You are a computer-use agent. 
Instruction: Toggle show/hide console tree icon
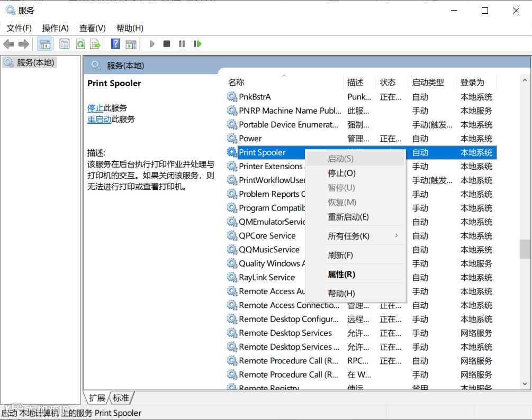point(45,44)
